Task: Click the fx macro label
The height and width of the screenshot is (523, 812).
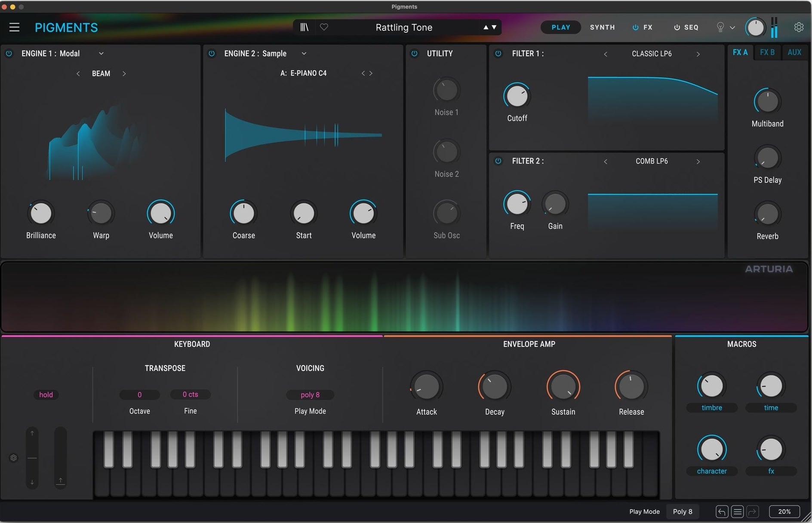Action: click(771, 471)
